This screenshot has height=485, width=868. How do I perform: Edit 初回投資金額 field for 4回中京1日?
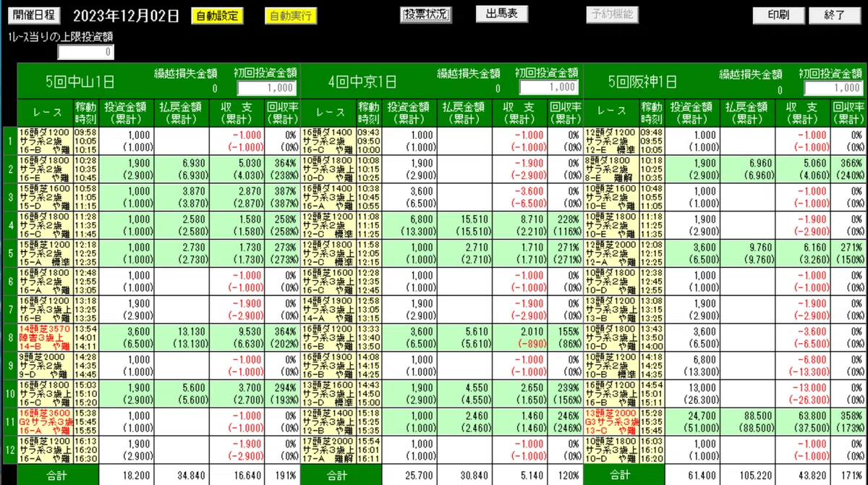[549, 87]
